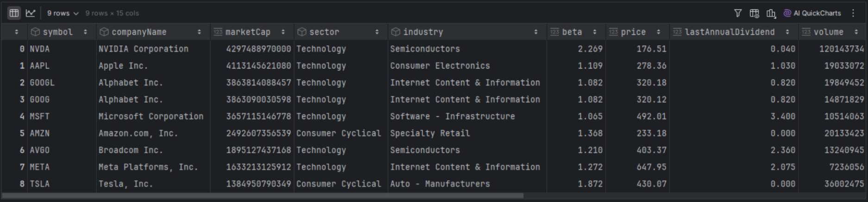This screenshot has height=202, width=868.
Task: Click the index column sort arrows
Action: (x=17, y=32)
